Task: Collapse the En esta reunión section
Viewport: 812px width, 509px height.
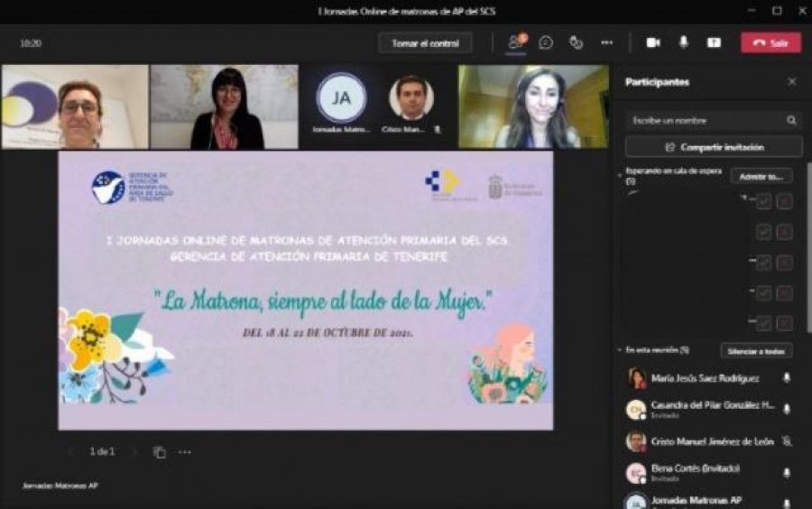Action: pos(619,350)
